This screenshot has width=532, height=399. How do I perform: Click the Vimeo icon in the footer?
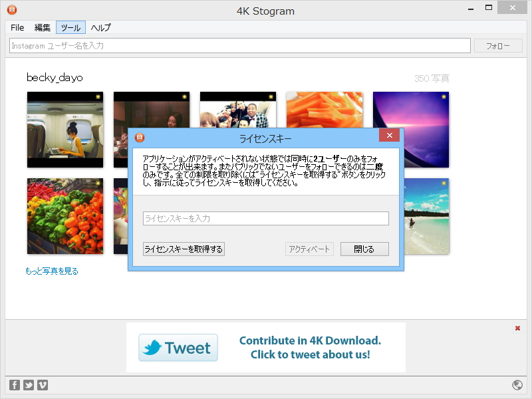[x=43, y=384]
